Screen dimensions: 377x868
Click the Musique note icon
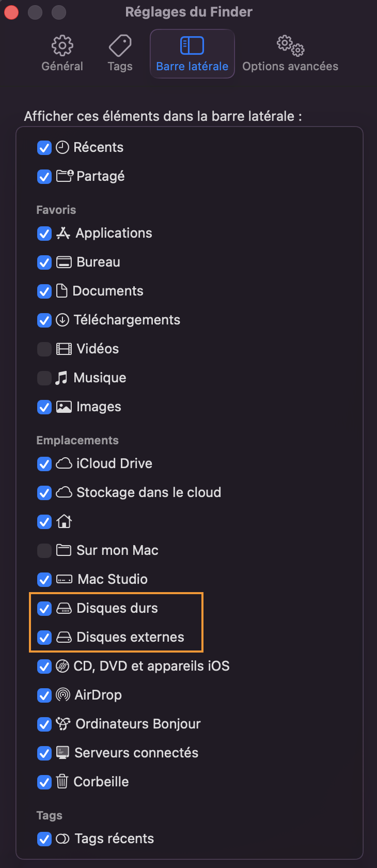(61, 378)
